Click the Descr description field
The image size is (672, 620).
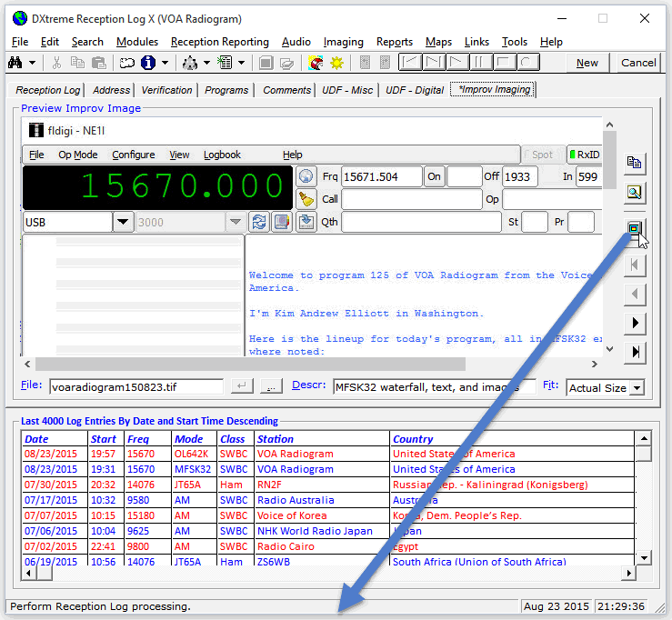[434, 387]
